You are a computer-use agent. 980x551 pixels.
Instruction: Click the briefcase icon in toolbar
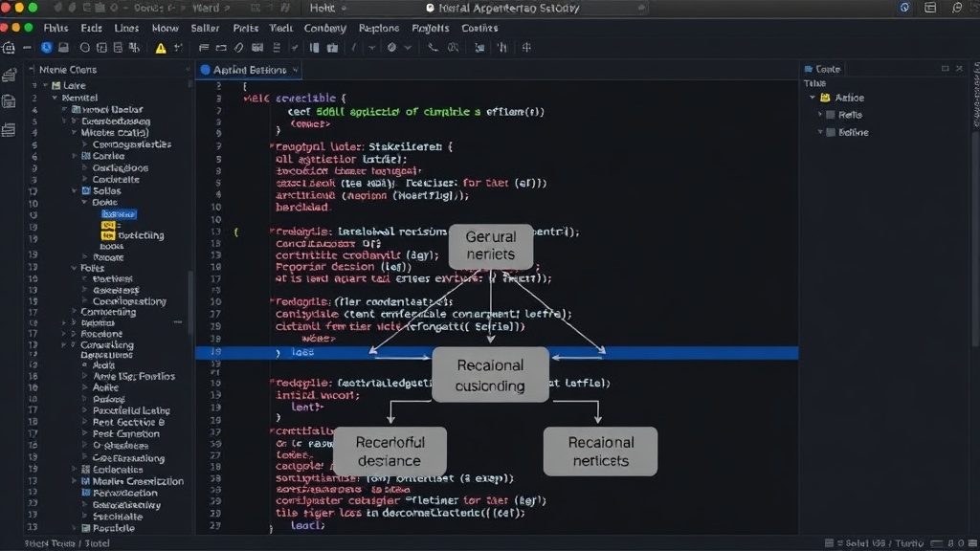click(x=332, y=48)
